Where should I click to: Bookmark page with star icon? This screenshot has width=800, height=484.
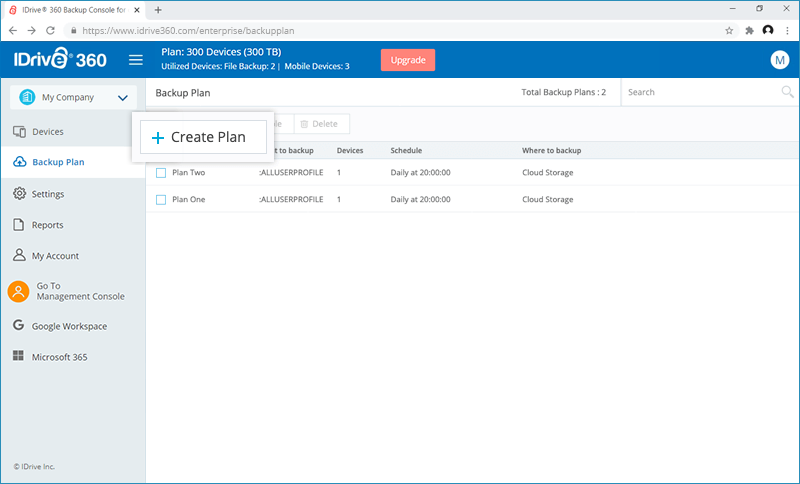click(729, 30)
